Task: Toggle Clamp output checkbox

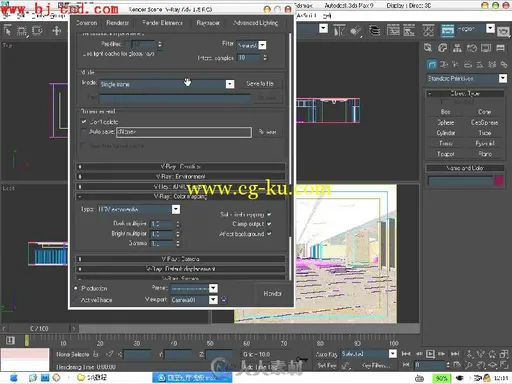Action: 269,224
